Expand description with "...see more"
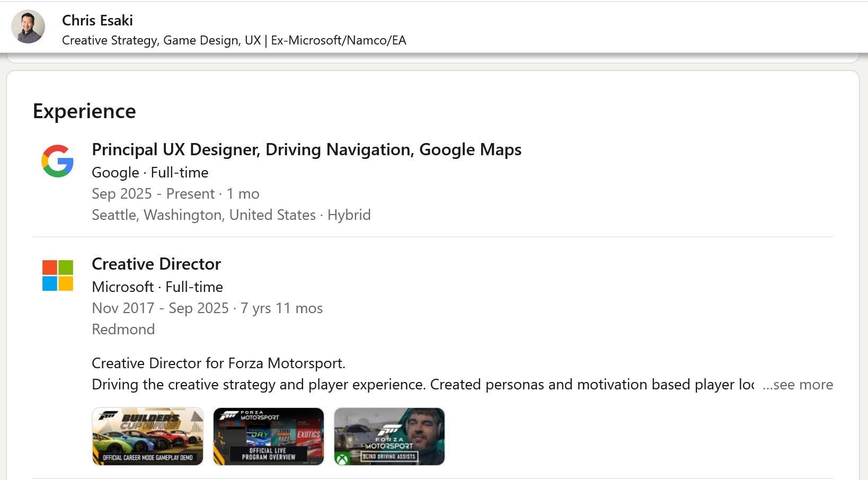The width and height of the screenshot is (868, 480). tap(798, 385)
